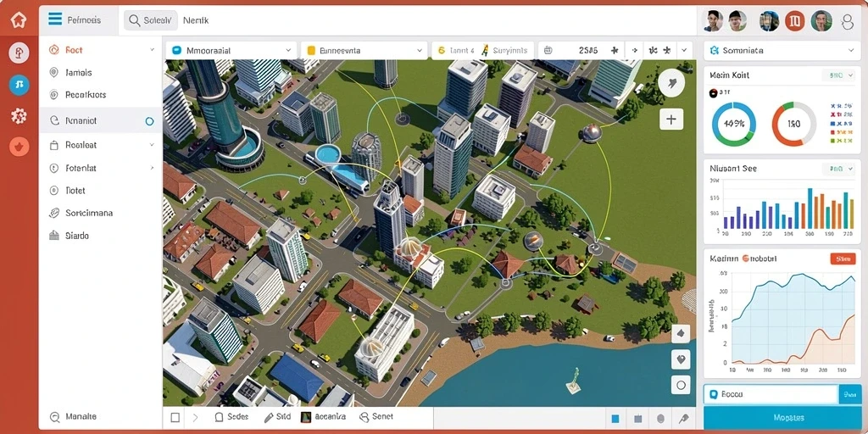Select the blue square swatch in the bottom bar
Screen dimensions: 868x434
615,419
